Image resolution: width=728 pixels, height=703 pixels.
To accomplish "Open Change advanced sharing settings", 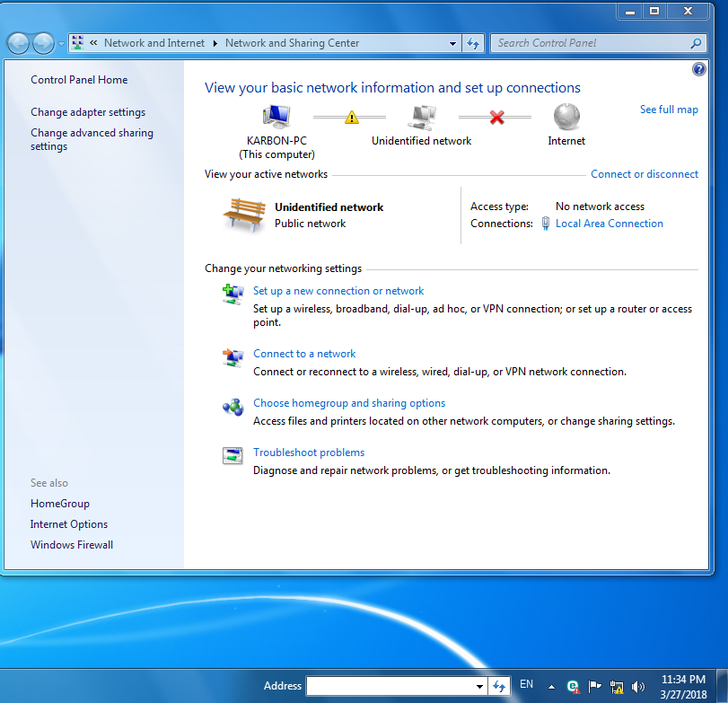I will point(92,139).
